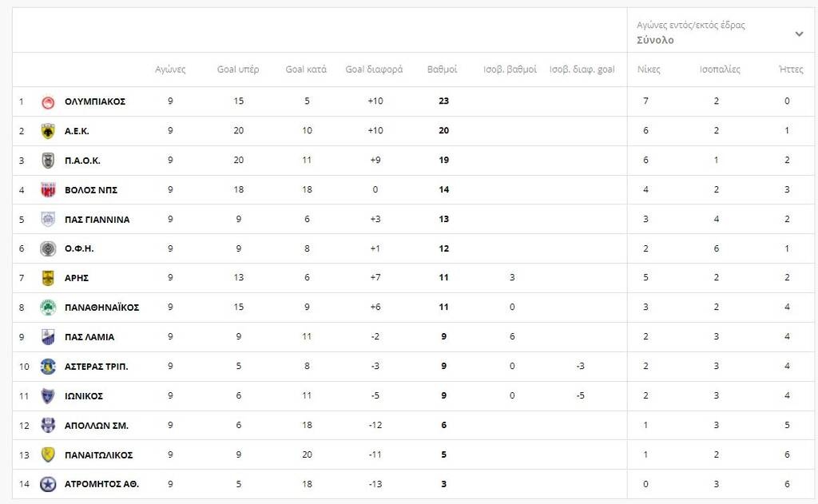
Task: Click the dropdown chevron arrow next to Σύνολο
Action: [799, 34]
